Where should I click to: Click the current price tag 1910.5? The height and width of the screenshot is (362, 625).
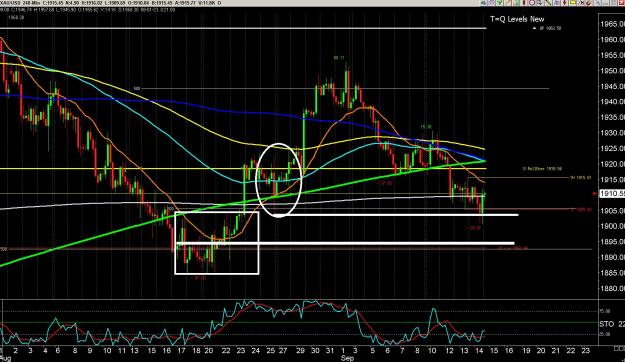[x=613, y=193]
